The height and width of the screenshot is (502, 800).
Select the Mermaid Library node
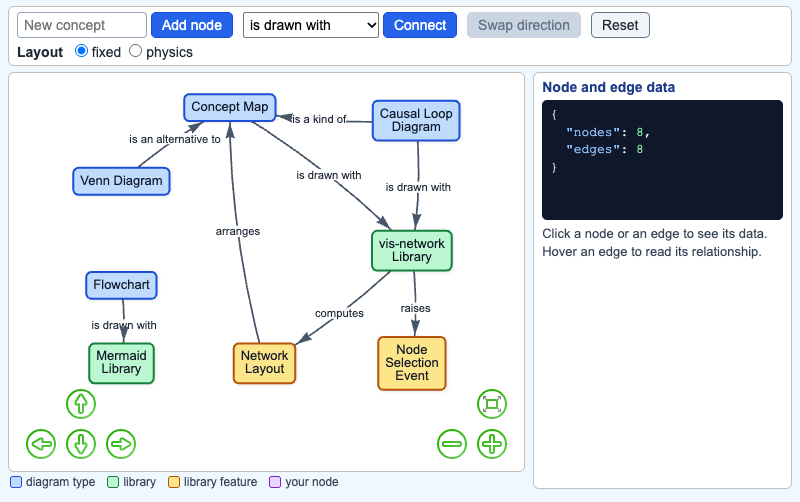pos(121,363)
